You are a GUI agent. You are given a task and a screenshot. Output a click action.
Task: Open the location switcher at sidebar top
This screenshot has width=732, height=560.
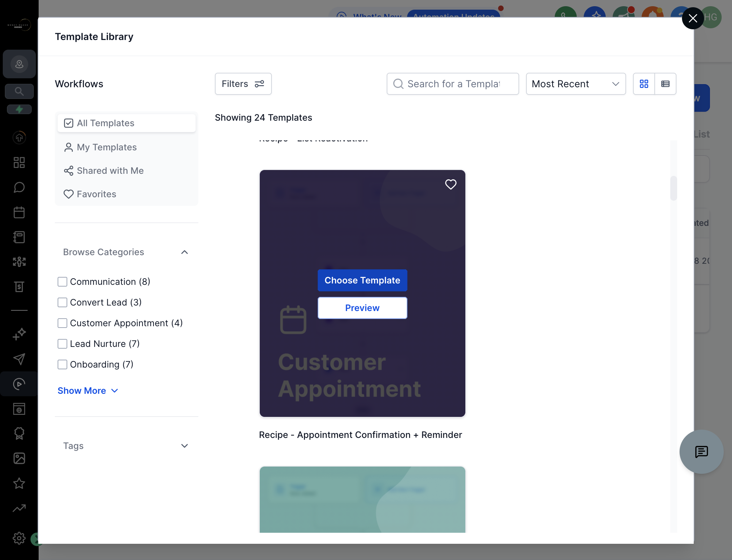coord(19,64)
